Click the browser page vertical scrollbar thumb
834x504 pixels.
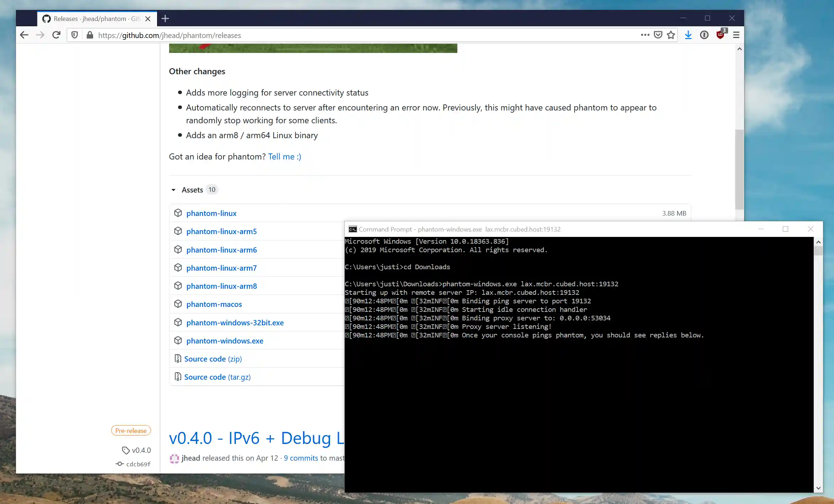pos(739,169)
